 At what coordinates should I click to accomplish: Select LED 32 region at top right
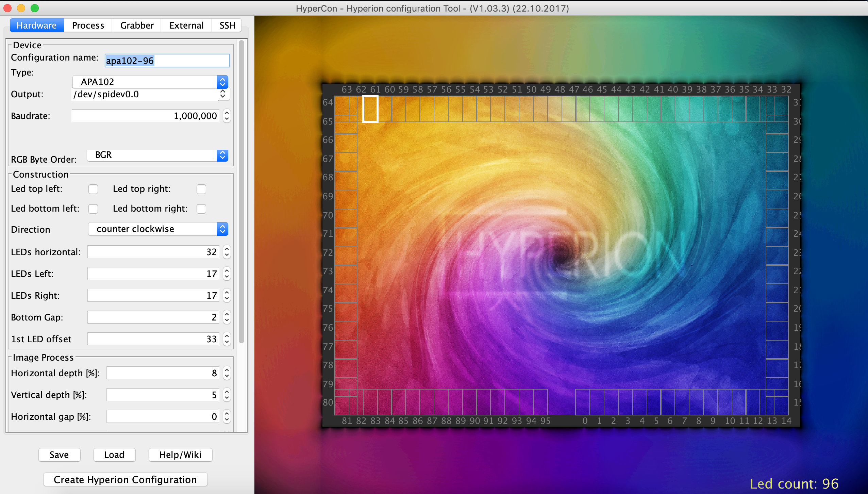click(x=781, y=109)
